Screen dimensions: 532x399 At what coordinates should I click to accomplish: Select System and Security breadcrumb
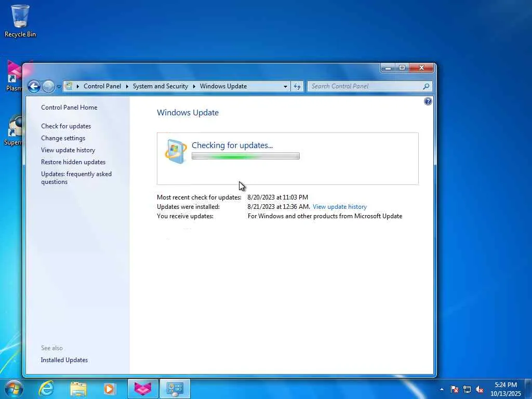click(x=160, y=86)
